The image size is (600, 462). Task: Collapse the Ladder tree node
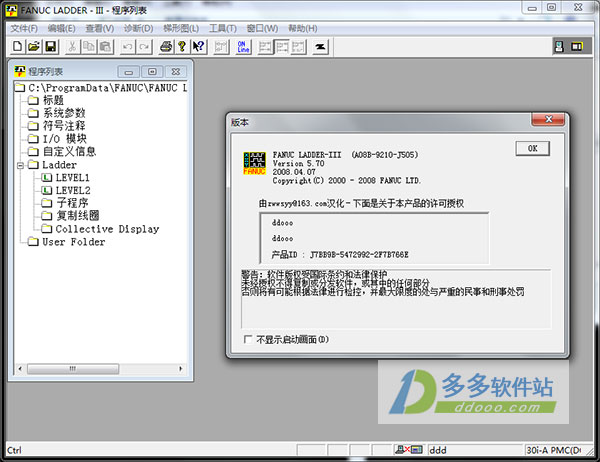pos(21,165)
